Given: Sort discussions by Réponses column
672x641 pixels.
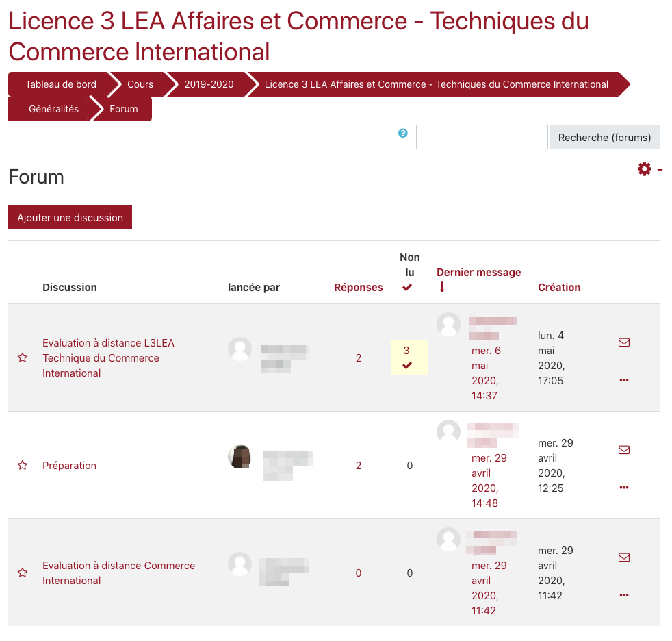Looking at the screenshot, I should pos(358,288).
